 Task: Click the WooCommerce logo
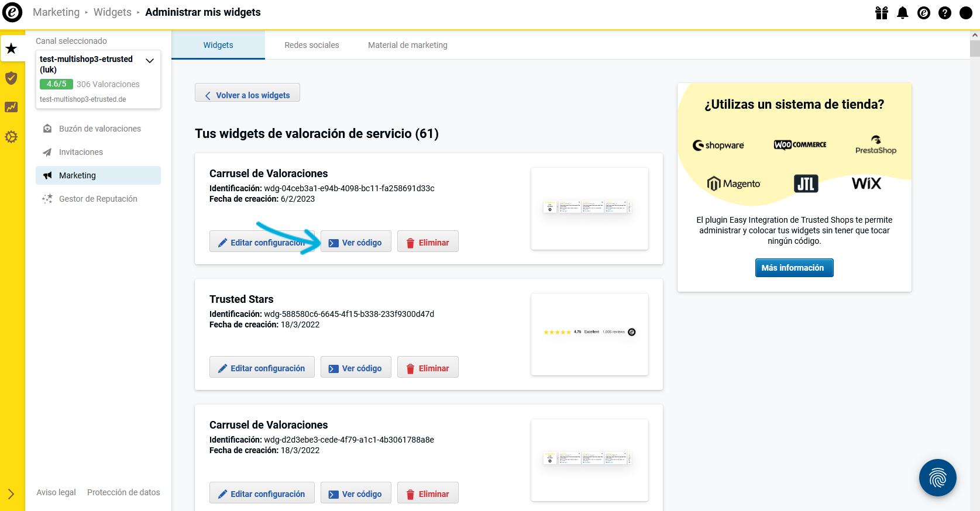point(800,144)
